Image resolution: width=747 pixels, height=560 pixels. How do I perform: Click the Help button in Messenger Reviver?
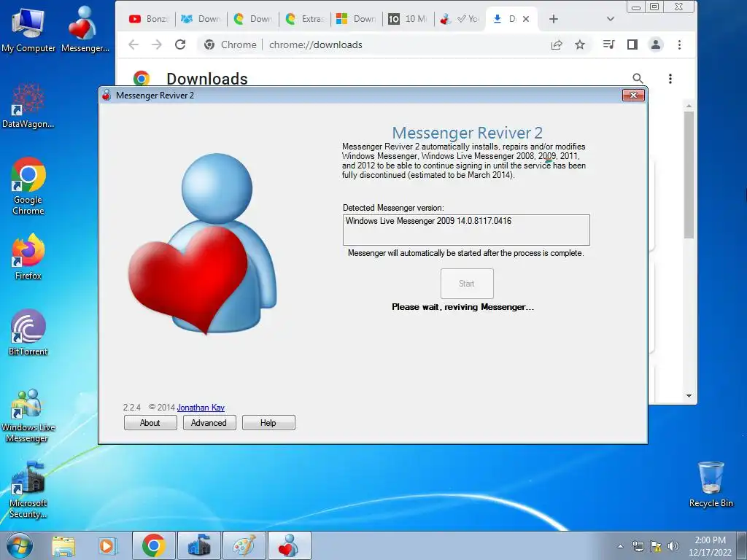coord(268,423)
